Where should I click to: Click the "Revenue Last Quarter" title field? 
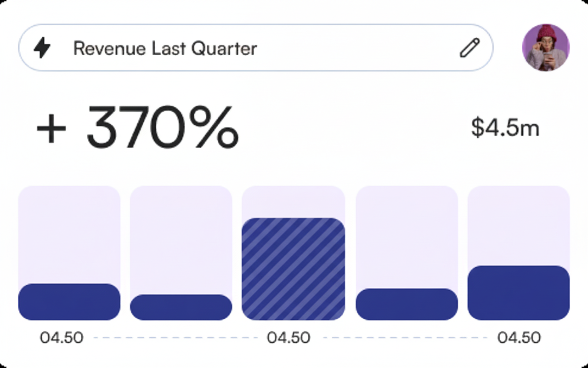click(165, 48)
